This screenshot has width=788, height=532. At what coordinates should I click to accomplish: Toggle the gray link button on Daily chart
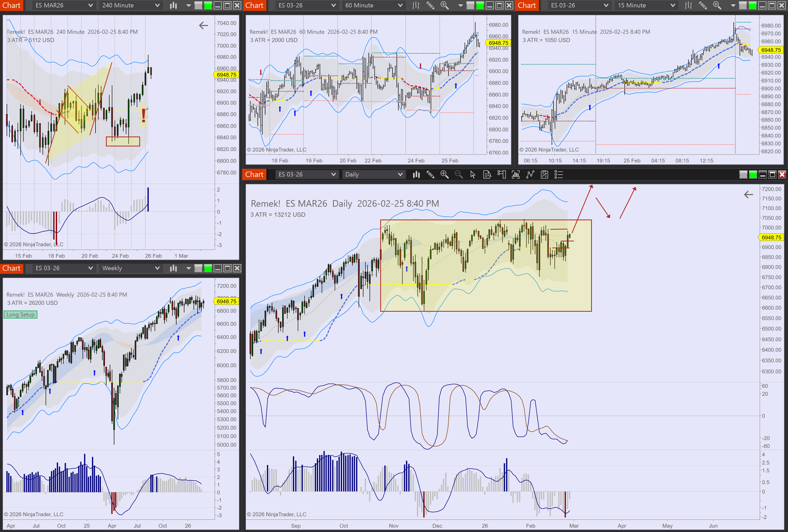coord(743,174)
